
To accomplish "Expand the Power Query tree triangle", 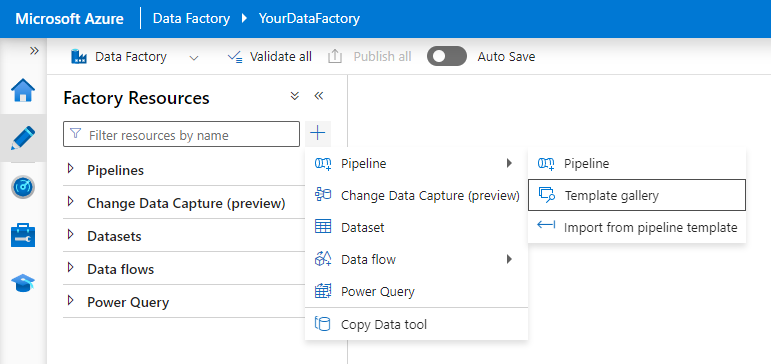I will 70,301.
